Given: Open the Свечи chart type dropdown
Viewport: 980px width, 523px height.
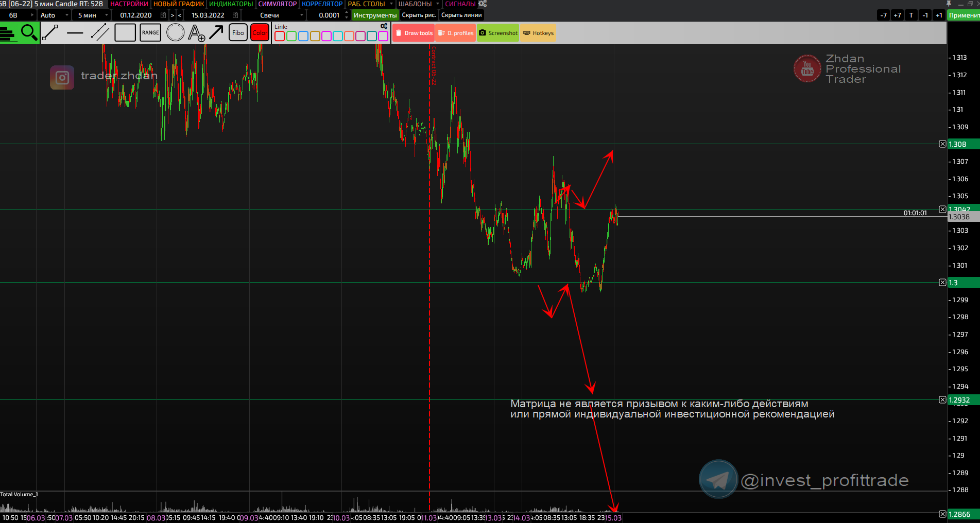Looking at the screenshot, I should point(274,15).
